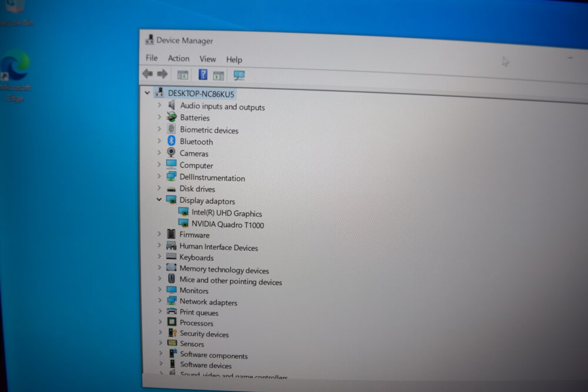Click the Firmware chip icon
This screenshot has height=392, width=588.
pos(171,234)
